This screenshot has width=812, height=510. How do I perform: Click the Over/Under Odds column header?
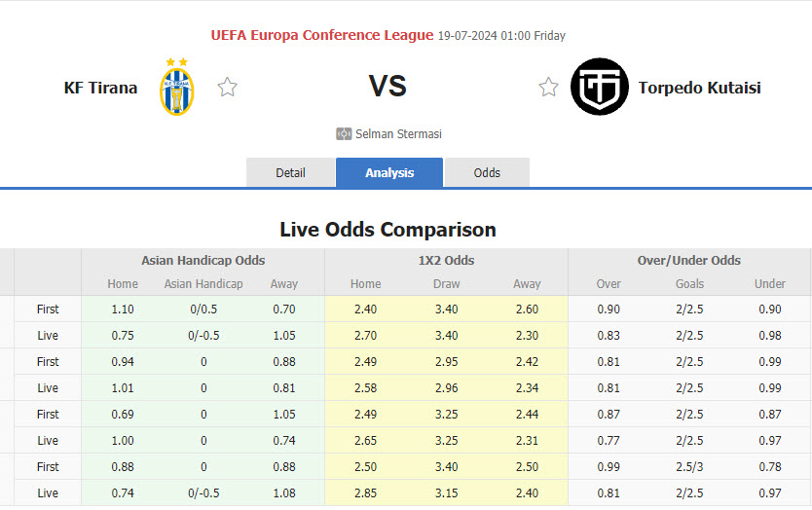point(689,260)
